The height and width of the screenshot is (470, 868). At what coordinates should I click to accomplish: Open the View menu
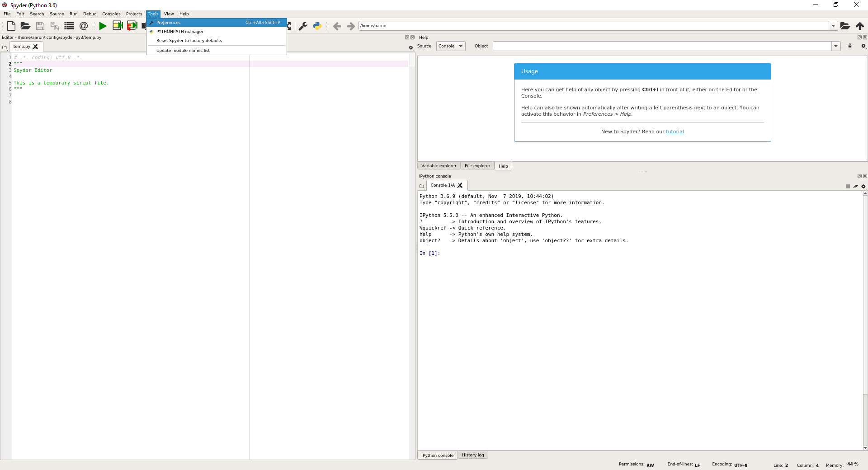[x=169, y=14]
